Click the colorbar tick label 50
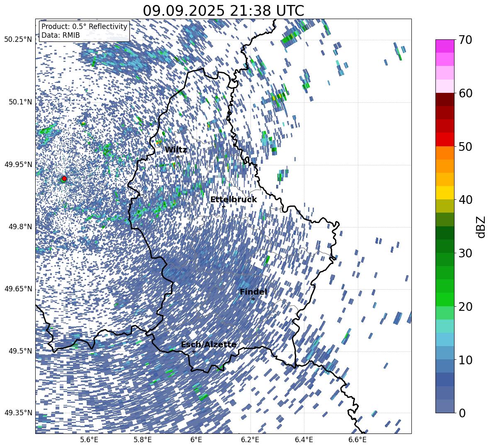491x448 pixels. pyautogui.click(x=465, y=146)
